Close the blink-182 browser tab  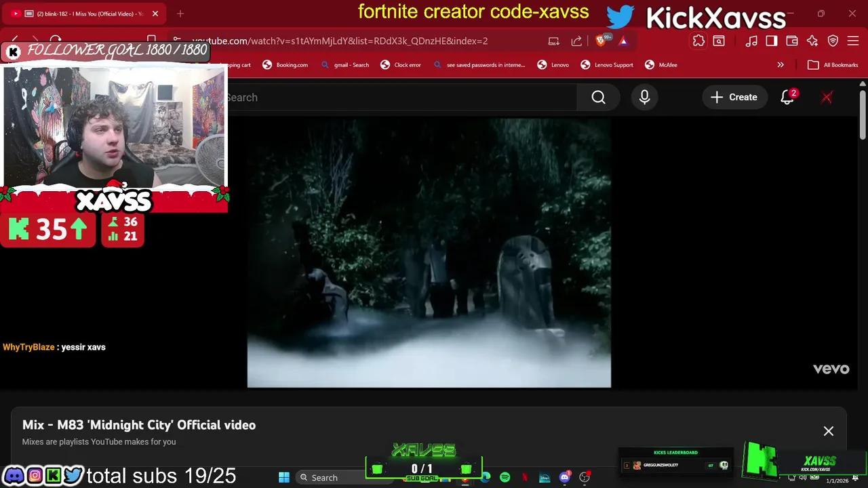point(155,14)
